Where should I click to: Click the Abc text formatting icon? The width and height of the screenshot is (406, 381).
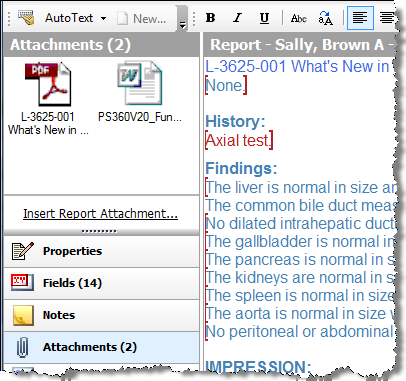[299, 18]
